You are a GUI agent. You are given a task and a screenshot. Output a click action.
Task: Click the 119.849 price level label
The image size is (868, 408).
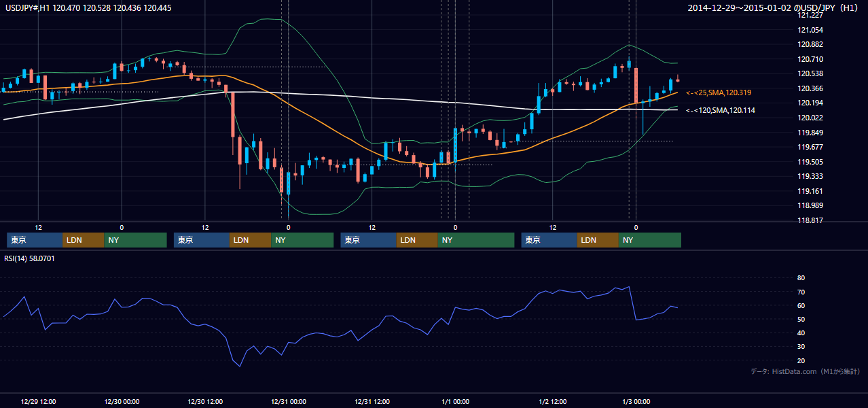click(x=810, y=133)
